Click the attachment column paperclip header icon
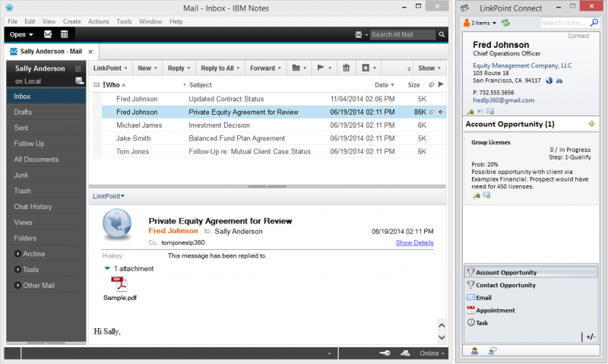Image resolution: width=608 pixels, height=364 pixels. 431,85
